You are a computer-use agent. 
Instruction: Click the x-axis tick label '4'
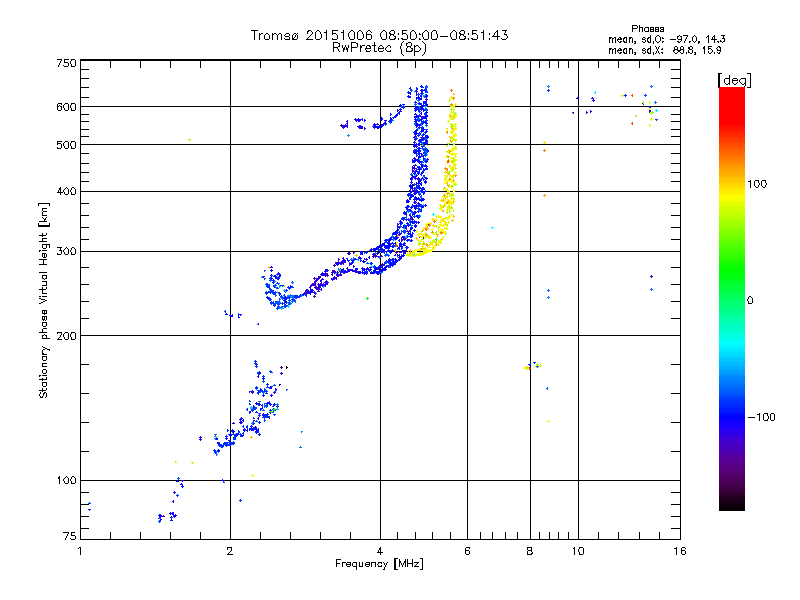(380, 551)
